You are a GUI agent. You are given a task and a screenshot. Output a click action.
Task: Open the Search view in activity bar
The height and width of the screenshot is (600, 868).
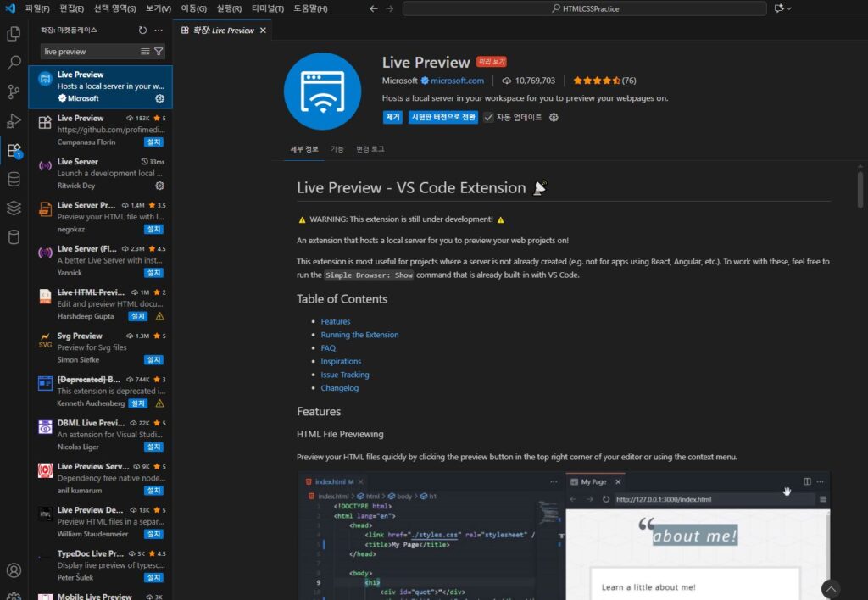(x=14, y=63)
